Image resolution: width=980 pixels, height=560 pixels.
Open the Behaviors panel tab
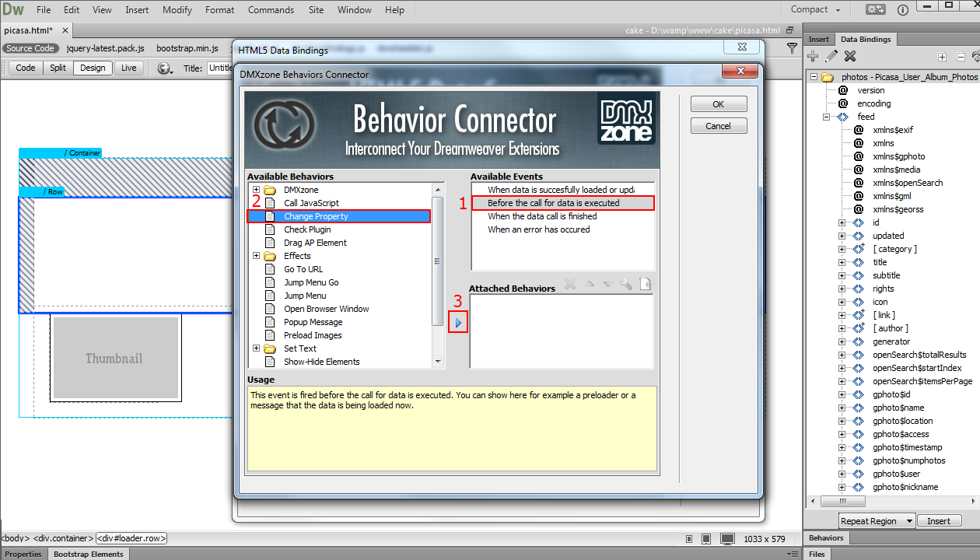pyautogui.click(x=826, y=537)
